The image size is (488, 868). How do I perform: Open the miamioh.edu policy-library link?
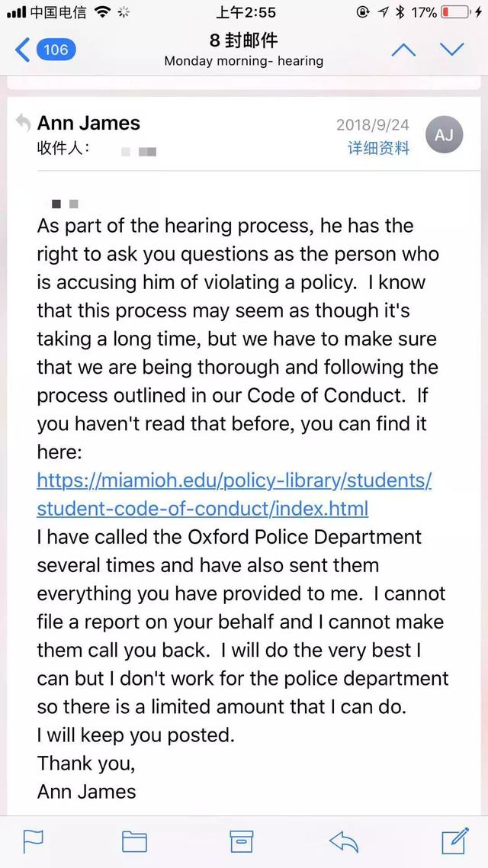(x=234, y=481)
